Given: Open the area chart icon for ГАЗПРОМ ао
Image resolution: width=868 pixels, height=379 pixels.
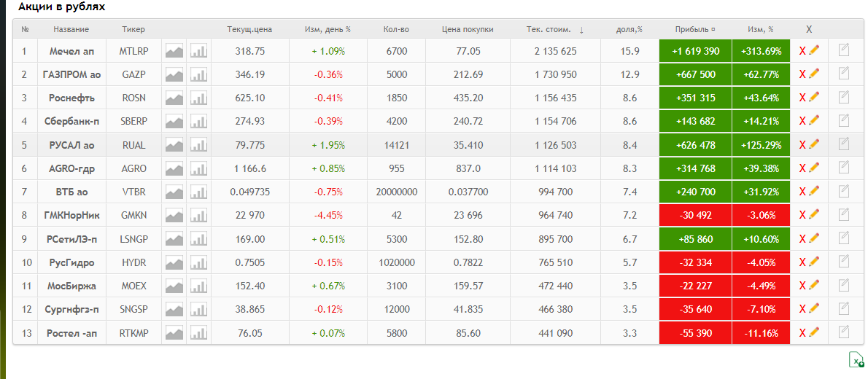Looking at the screenshot, I should (174, 74).
